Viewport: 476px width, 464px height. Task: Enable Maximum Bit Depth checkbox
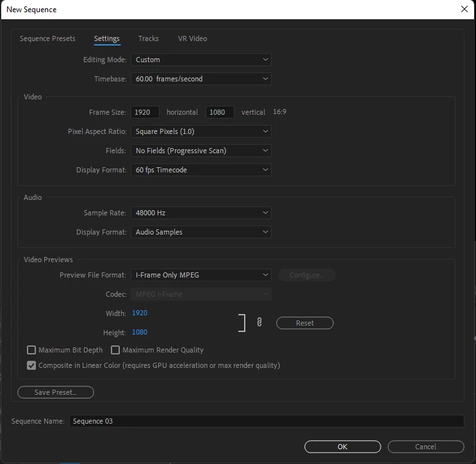(x=31, y=350)
